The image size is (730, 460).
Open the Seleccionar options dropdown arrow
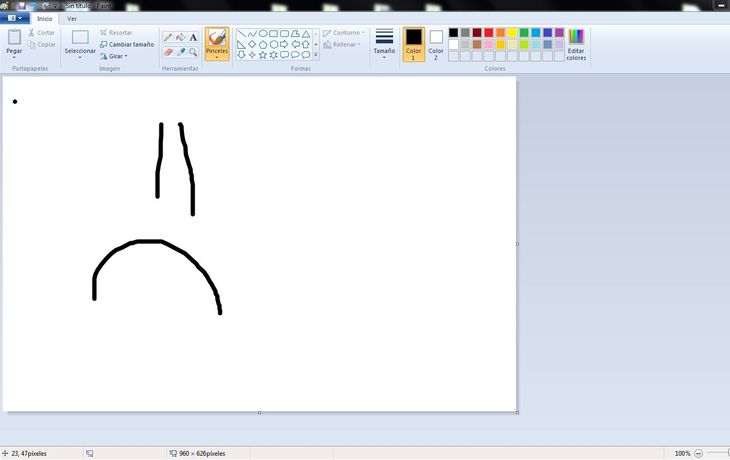[80, 57]
